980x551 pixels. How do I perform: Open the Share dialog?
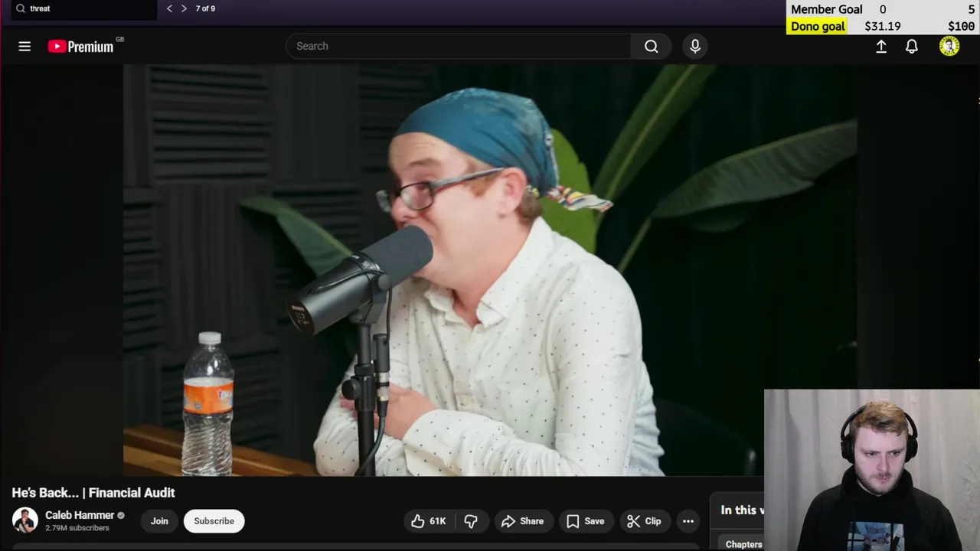tap(523, 521)
